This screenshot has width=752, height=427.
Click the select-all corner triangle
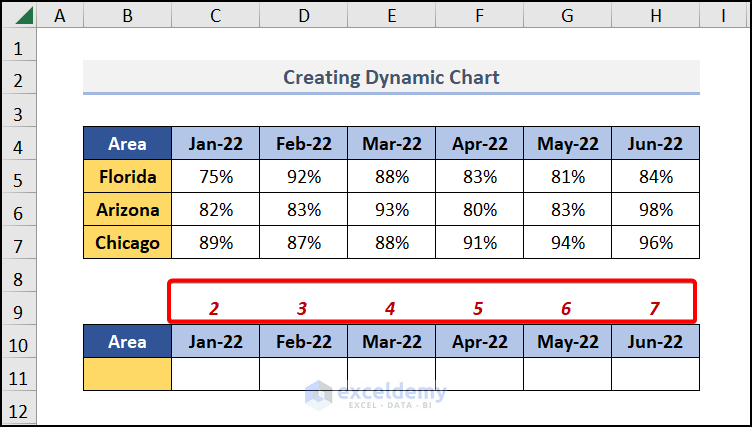[x=19, y=16]
